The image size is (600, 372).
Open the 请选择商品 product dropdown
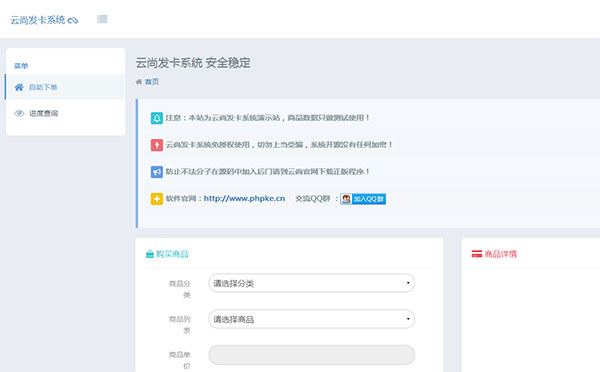click(311, 319)
